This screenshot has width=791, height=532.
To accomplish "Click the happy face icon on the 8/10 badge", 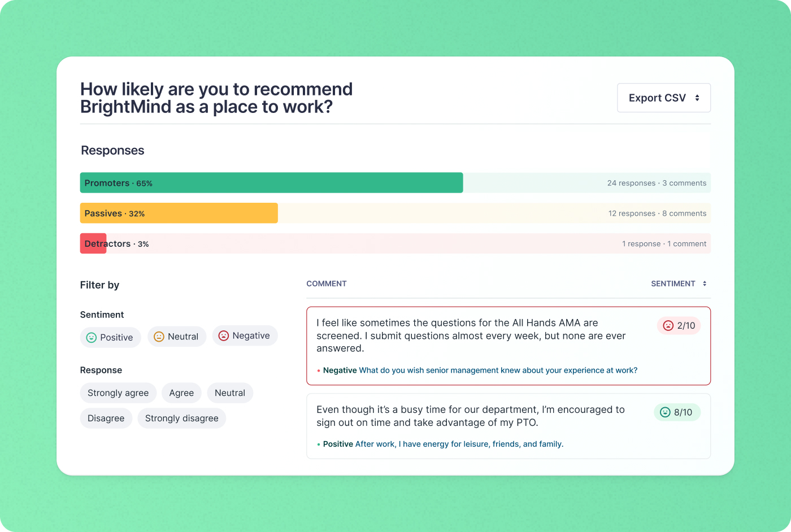I will [x=664, y=412].
